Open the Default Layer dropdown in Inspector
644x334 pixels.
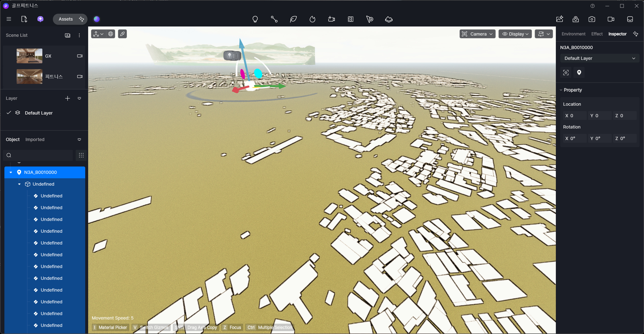point(599,58)
